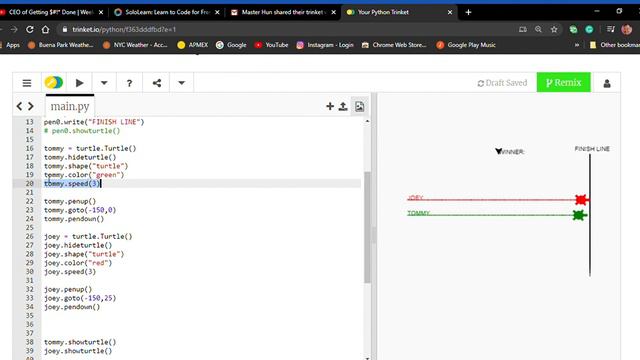Click the cast/install icon in address bar
This screenshot has height=360, width=640.
point(522,29)
